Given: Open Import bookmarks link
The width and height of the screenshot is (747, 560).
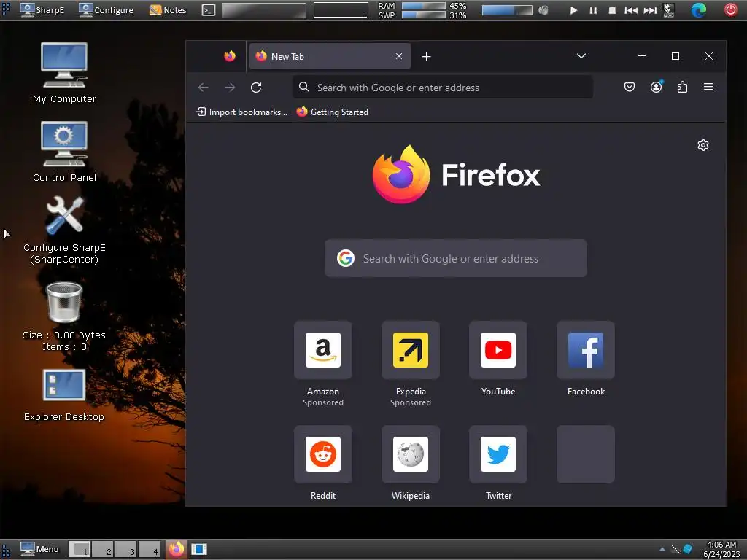Looking at the screenshot, I should [241, 112].
